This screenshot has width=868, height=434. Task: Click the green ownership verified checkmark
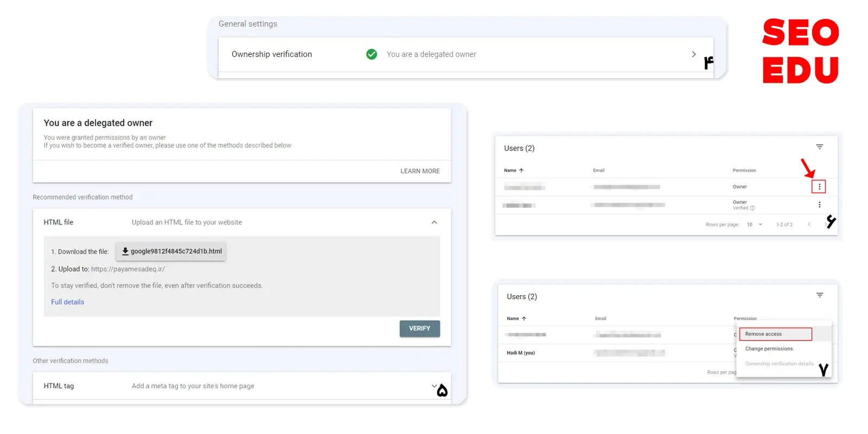tap(372, 54)
